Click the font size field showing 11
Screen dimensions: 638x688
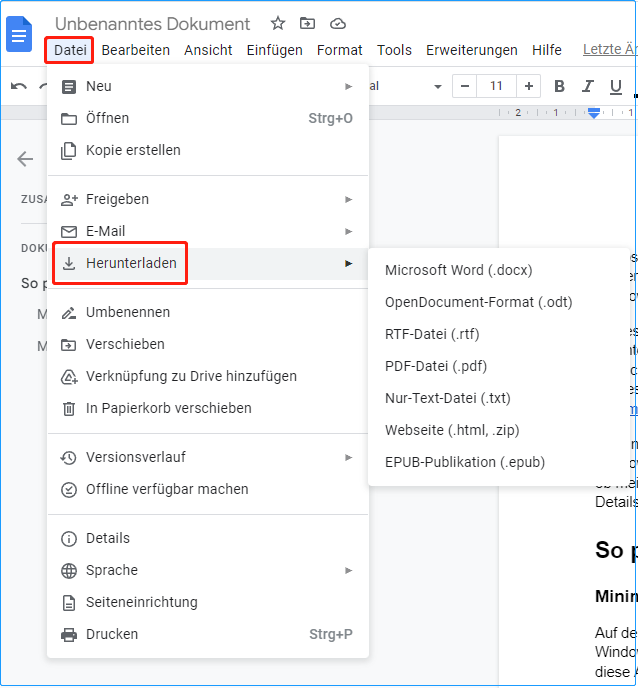tap(496, 86)
